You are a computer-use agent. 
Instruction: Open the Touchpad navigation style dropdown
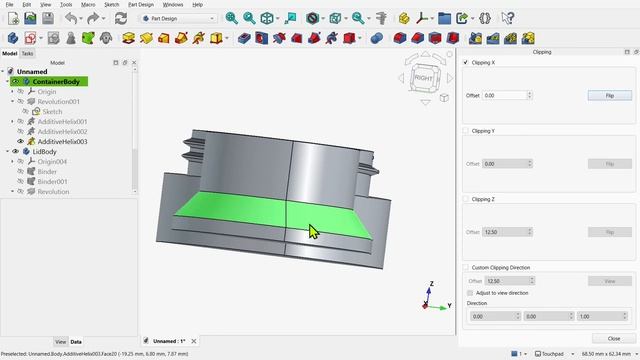coord(555,354)
